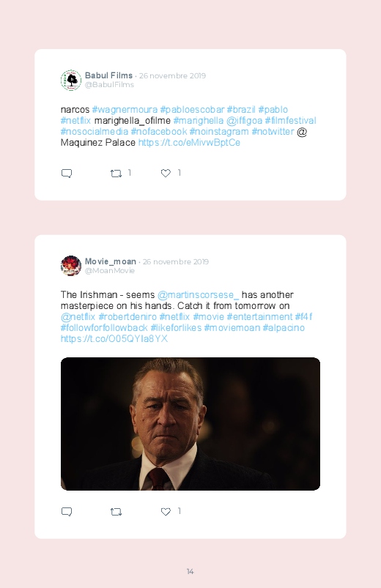
Task: Click the Babul Films display name
Action: tap(108, 75)
